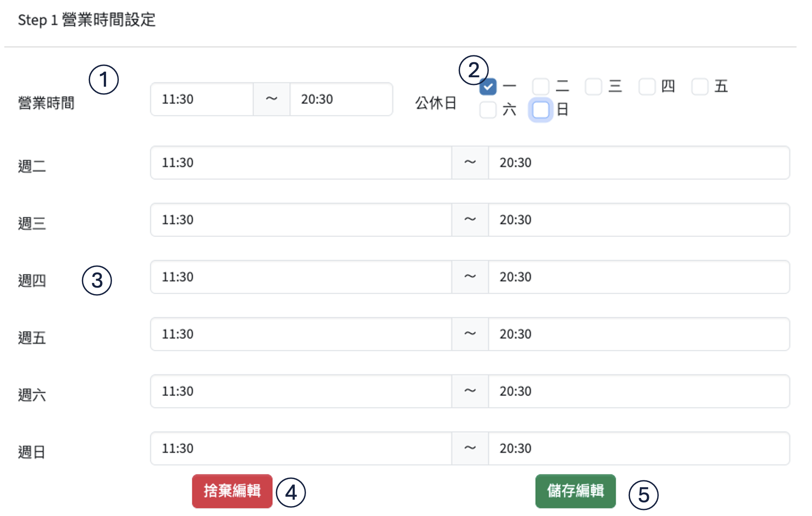Focus the 週日 opening time field

pos(300,448)
